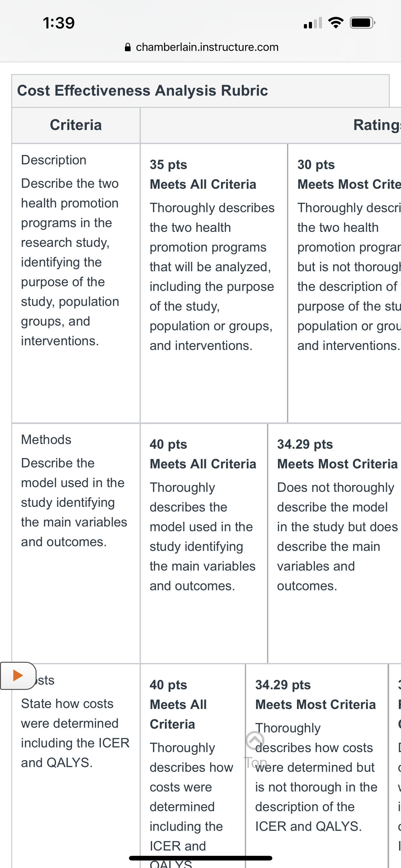Select Methods 40 pts Meets All Criteria rating
The width and height of the screenshot is (401, 868).
coord(204,543)
